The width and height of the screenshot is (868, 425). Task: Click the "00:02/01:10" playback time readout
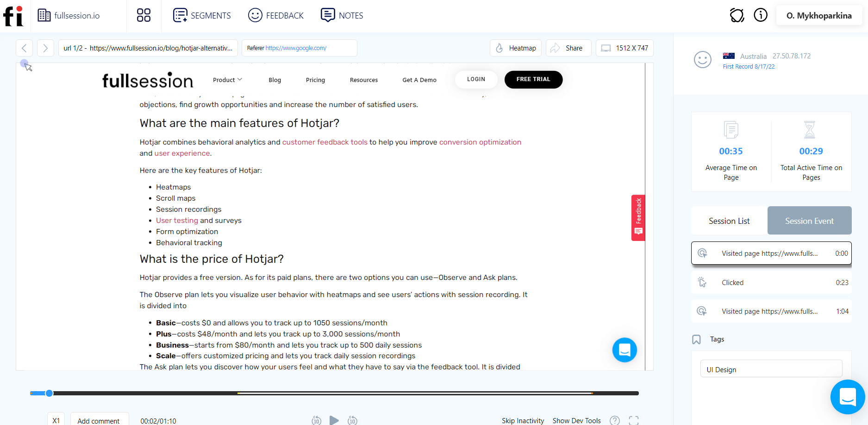[158, 421]
